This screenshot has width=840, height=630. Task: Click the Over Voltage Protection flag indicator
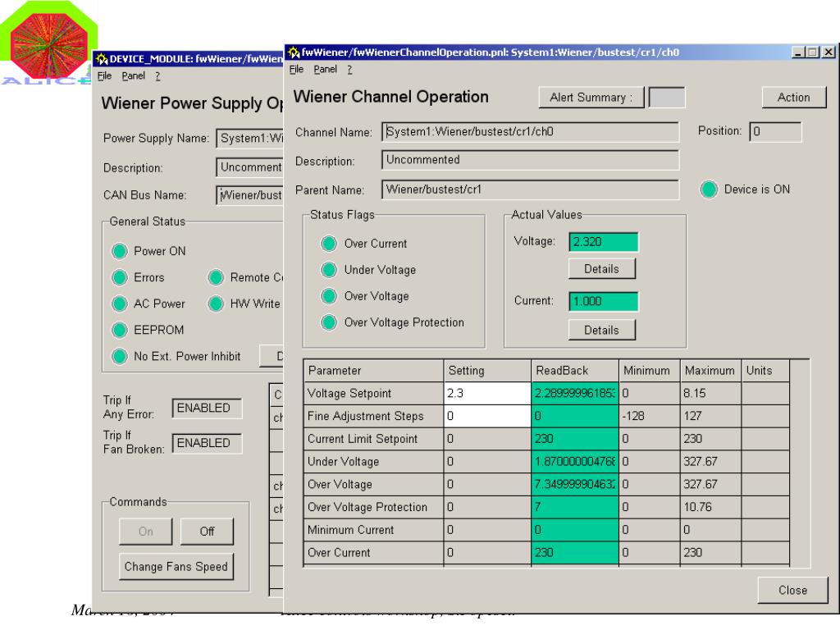point(329,322)
